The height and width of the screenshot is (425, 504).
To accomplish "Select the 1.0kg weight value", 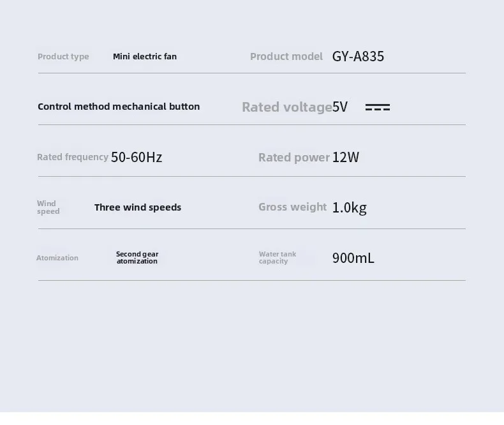I will click(x=349, y=207).
